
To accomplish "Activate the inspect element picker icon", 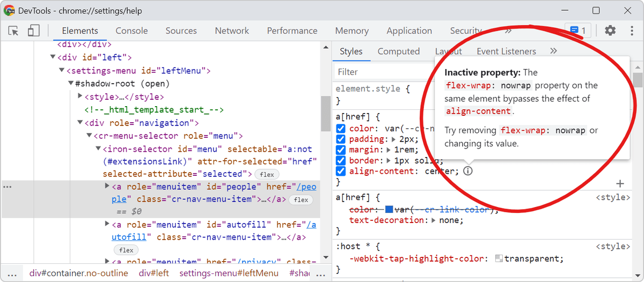I will 14,31.
